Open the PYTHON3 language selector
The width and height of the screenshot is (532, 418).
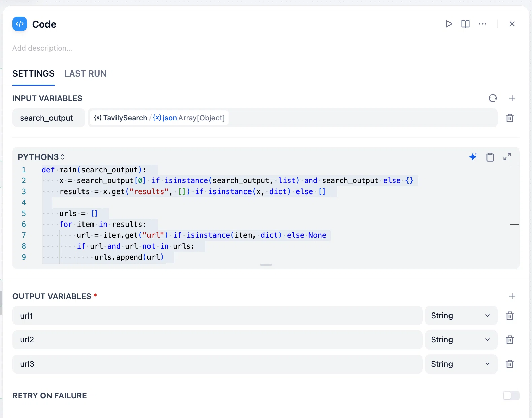point(41,157)
